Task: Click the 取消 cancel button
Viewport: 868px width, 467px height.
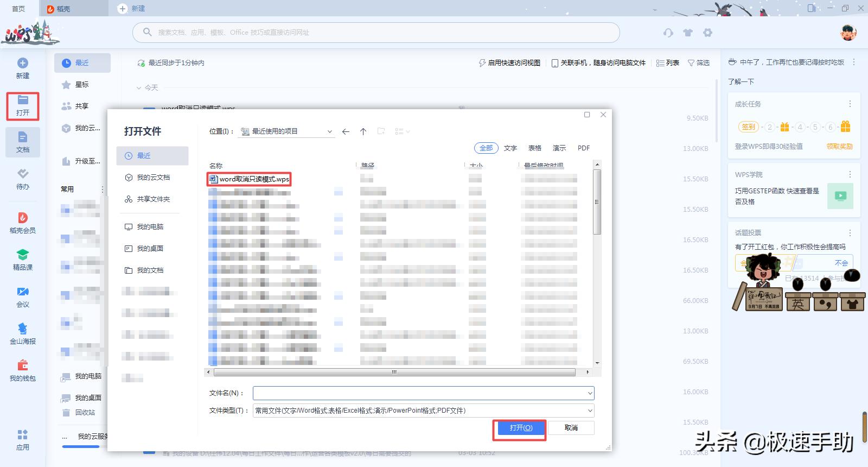Action: coord(571,428)
